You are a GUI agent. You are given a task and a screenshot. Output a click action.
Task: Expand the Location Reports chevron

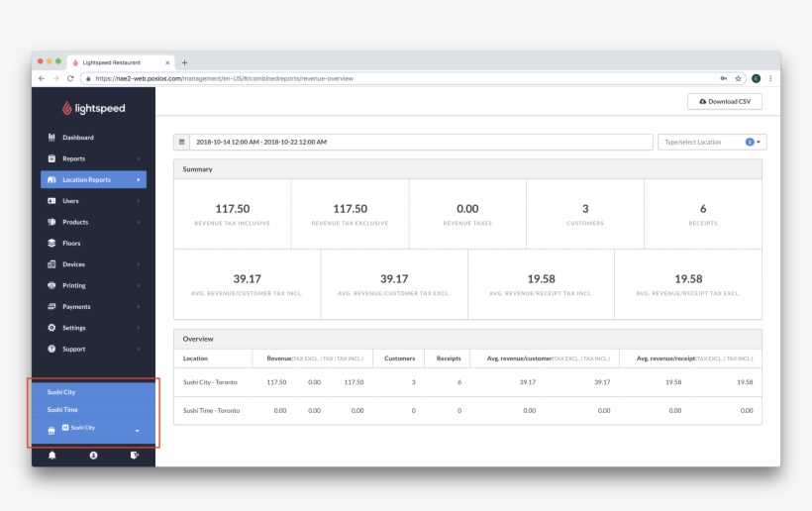[x=139, y=179]
